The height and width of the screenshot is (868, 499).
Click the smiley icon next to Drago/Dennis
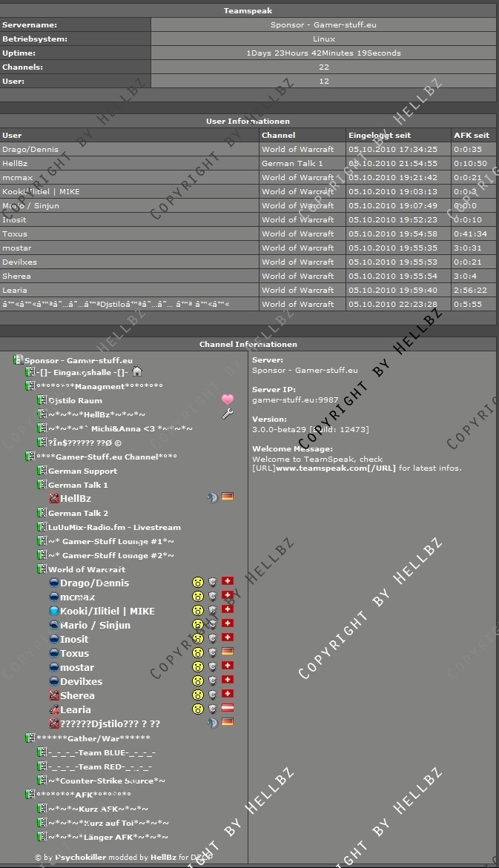(x=198, y=582)
